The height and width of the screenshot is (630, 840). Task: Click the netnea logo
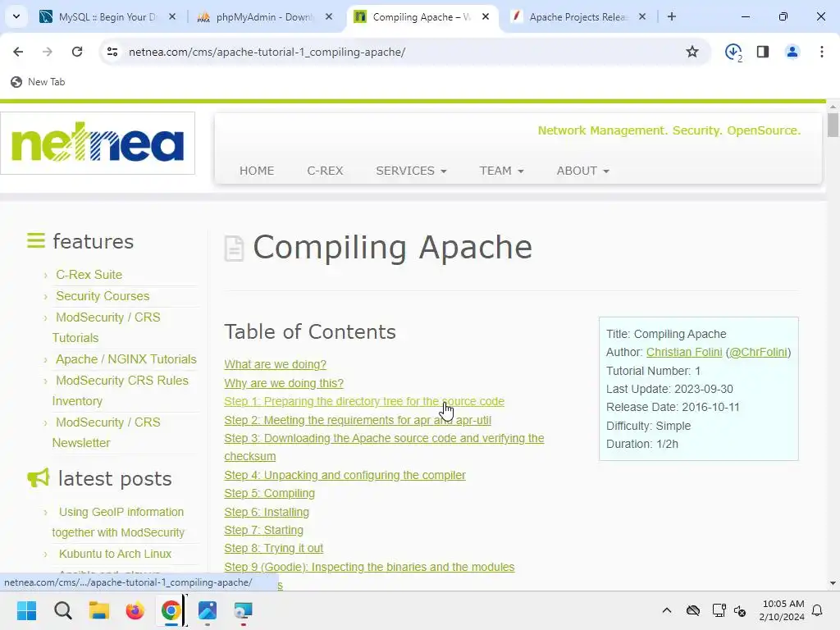(98, 143)
